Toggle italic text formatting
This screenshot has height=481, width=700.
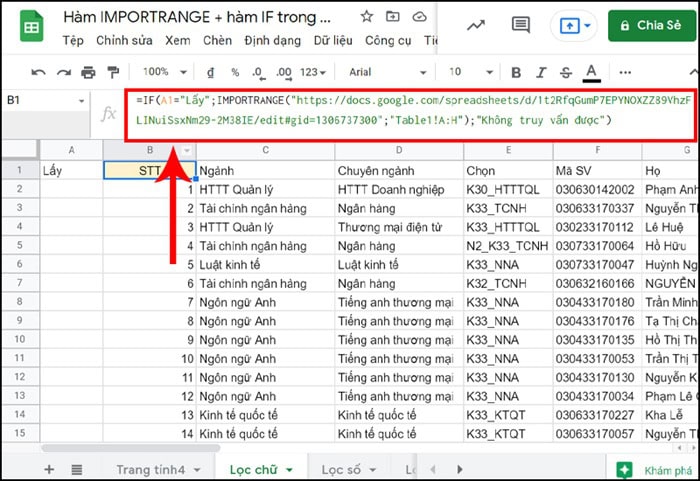tap(541, 72)
